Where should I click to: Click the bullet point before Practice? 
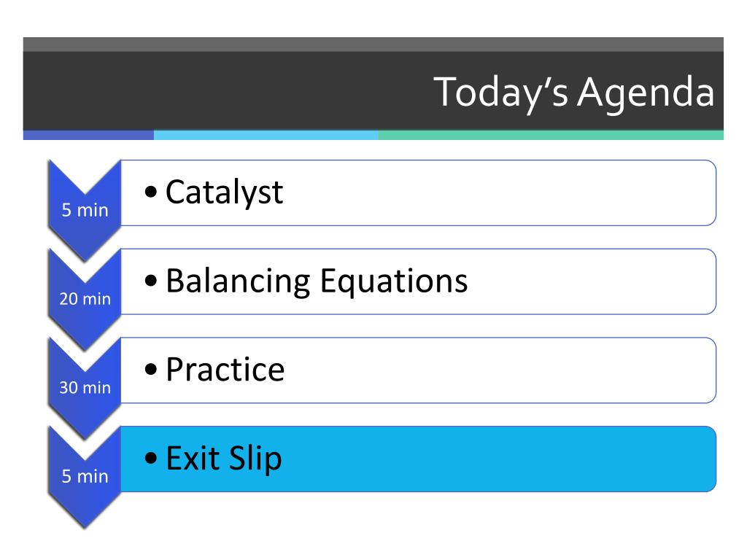pos(150,369)
